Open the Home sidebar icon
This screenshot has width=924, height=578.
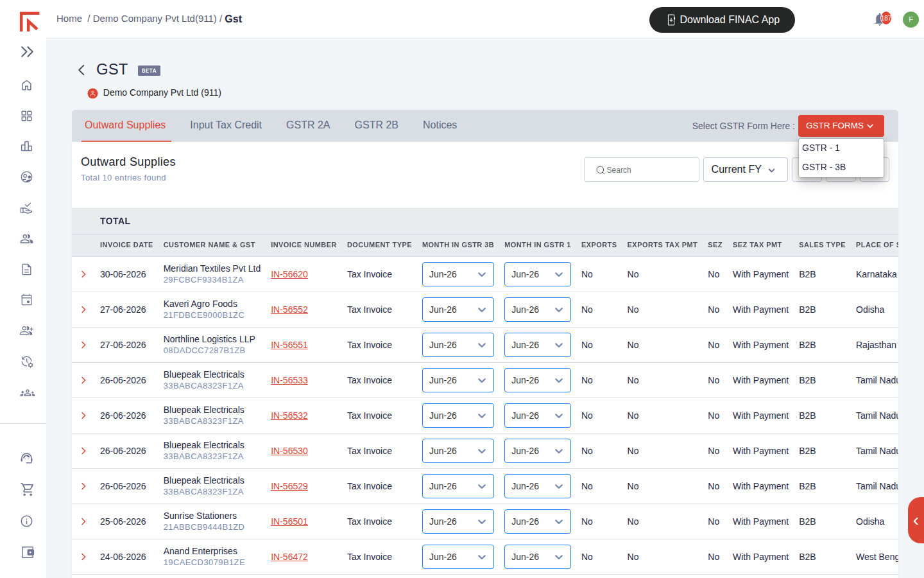pos(26,85)
